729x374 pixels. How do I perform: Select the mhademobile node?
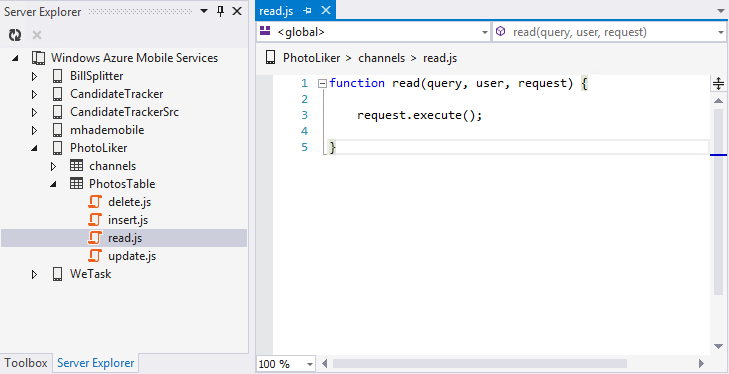(x=107, y=130)
